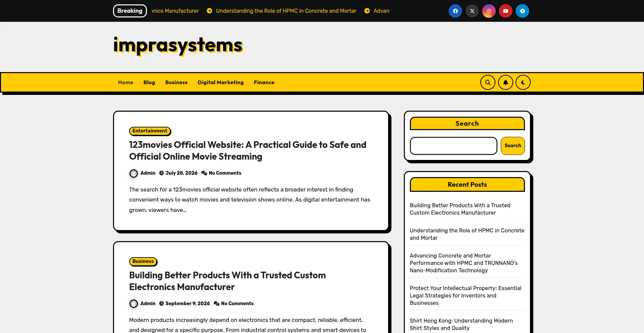Toggle dark mode with the moon icon
Viewport: 644px width, 333px height.
tap(523, 82)
